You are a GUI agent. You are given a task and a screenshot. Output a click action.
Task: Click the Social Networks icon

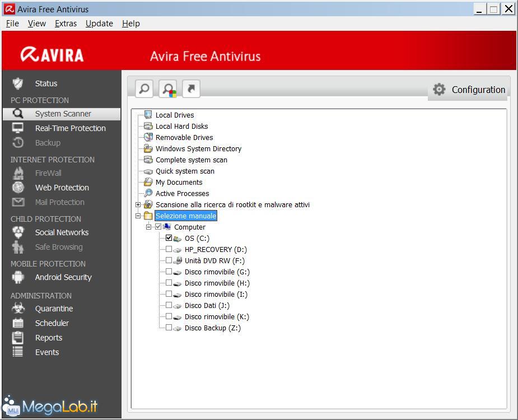pyautogui.click(x=18, y=232)
